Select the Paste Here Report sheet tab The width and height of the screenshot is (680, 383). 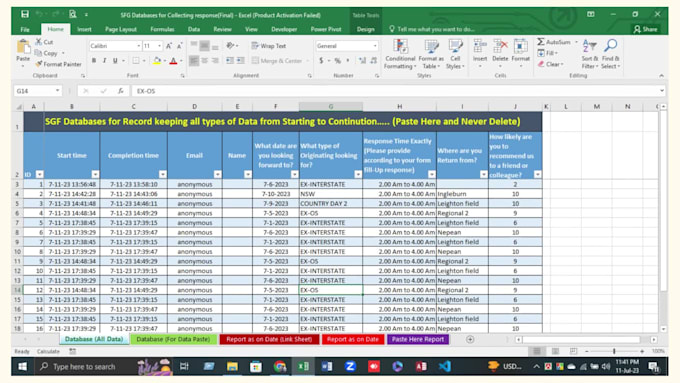pos(418,339)
